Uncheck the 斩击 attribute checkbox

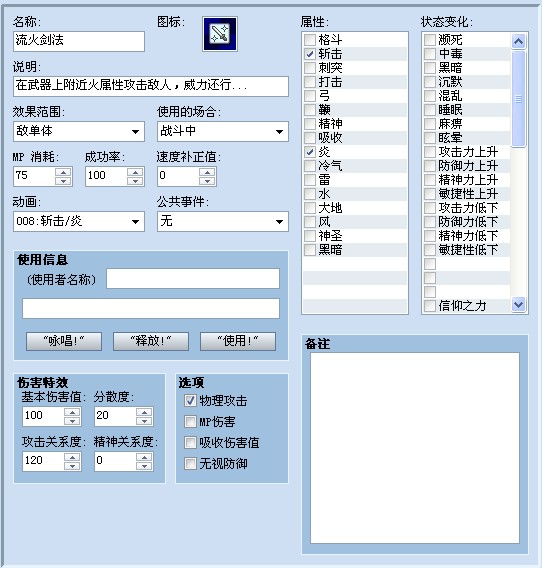[310, 54]
